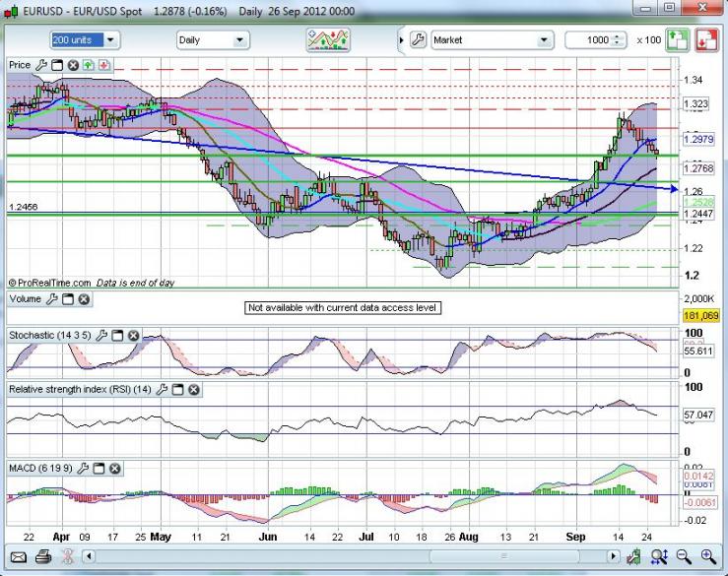Open Volume panel settings wrench
728x576 pixels.
(x=52, y=299)
